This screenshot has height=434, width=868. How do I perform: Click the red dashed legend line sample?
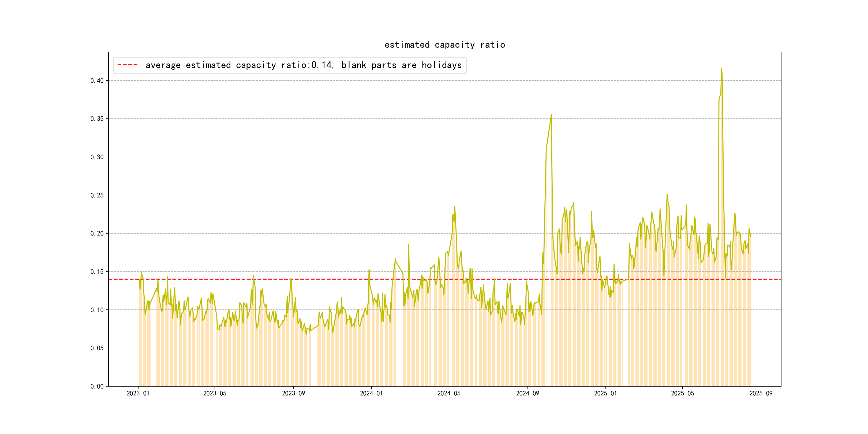pyautogui.click(x=127, y=65)
